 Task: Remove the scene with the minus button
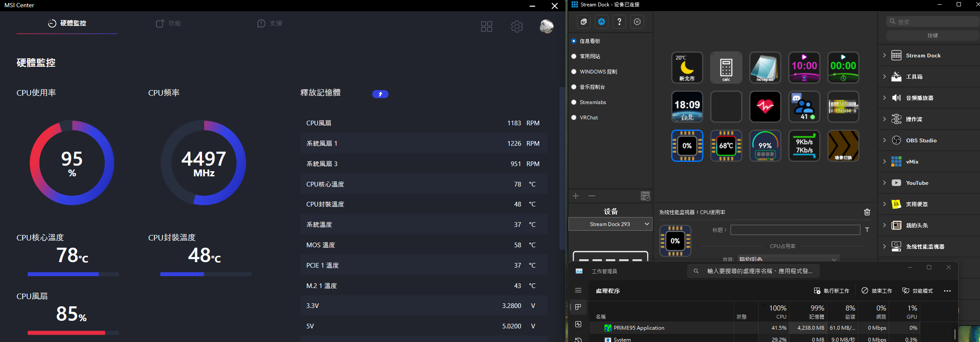pos(592,196)
